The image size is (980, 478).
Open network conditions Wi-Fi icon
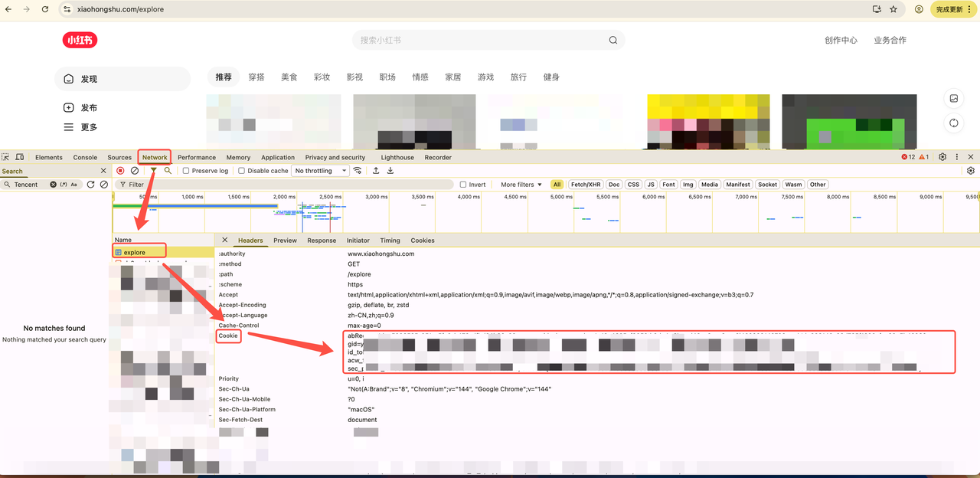click(x=357, y=171)
